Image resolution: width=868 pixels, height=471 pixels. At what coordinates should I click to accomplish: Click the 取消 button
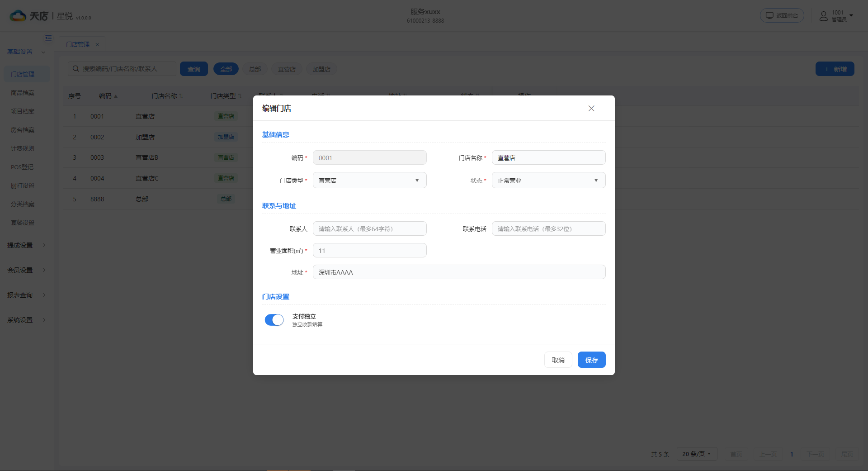(558, 360)
